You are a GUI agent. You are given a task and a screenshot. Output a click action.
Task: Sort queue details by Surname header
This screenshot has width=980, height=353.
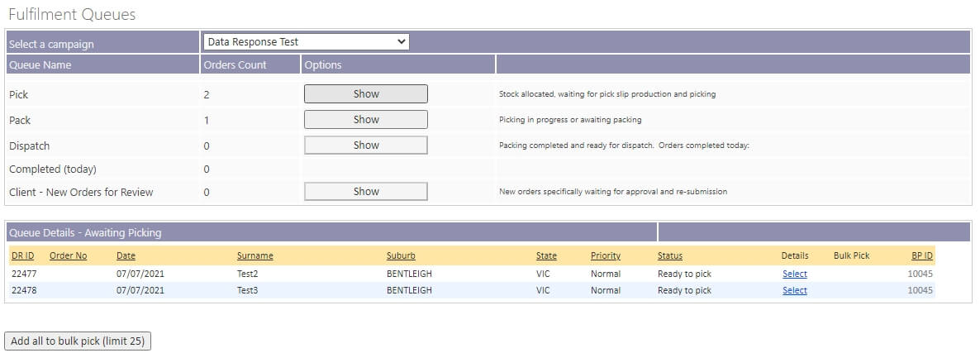(255, 255)
